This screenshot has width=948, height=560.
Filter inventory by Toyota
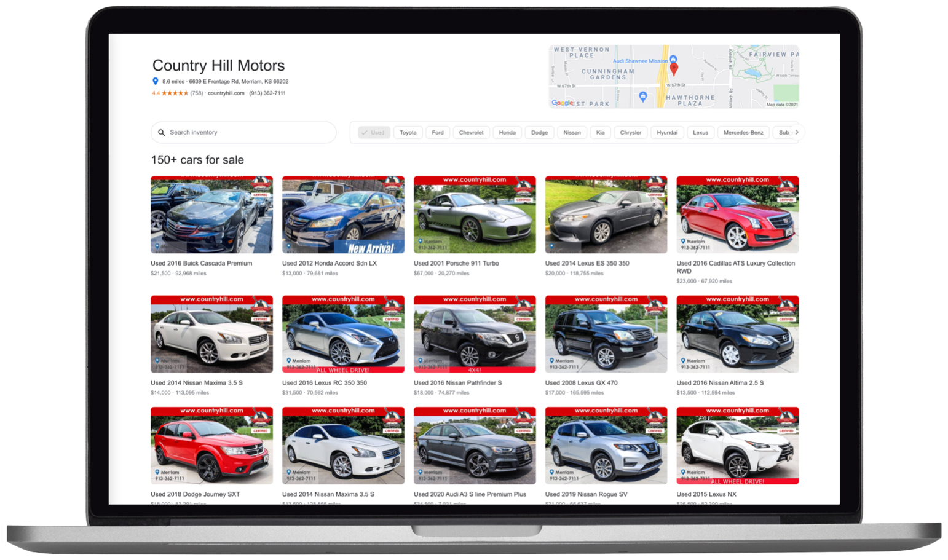pyautogui.click(x=408, y=132)
